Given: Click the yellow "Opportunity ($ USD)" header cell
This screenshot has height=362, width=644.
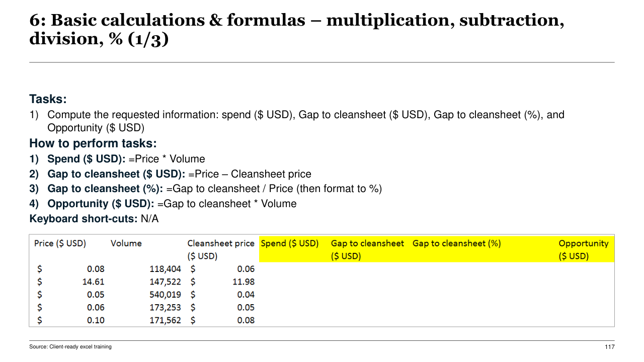Looking at the screenshot, I should pyautogui.click(x=583, y=249).
